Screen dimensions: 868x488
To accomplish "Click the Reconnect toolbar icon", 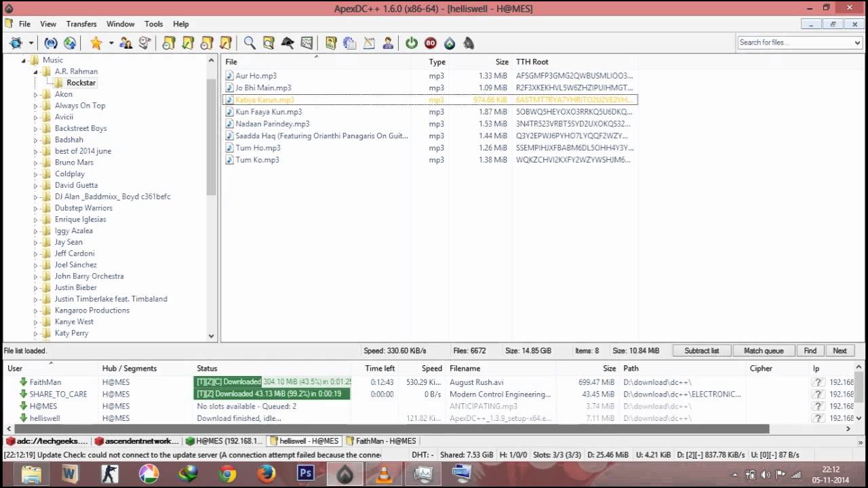I will pyautogui.click(x=51, y=43).
